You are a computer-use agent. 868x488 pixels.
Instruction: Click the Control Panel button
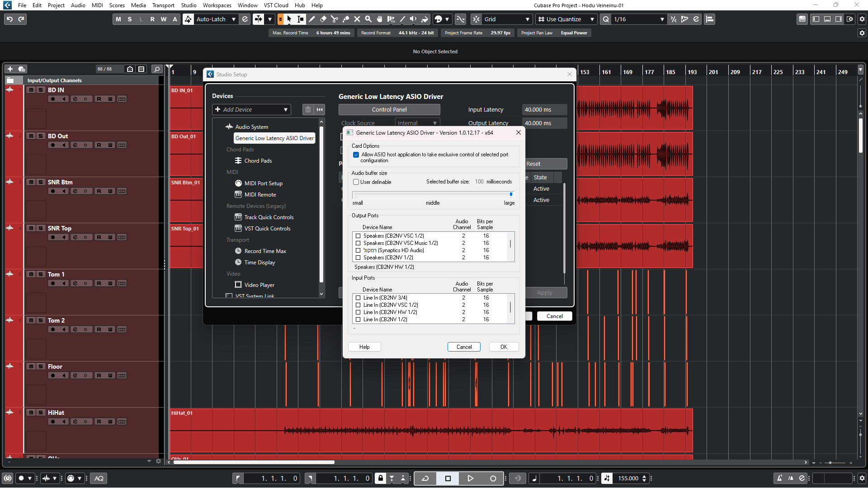[x=389, y=109]
